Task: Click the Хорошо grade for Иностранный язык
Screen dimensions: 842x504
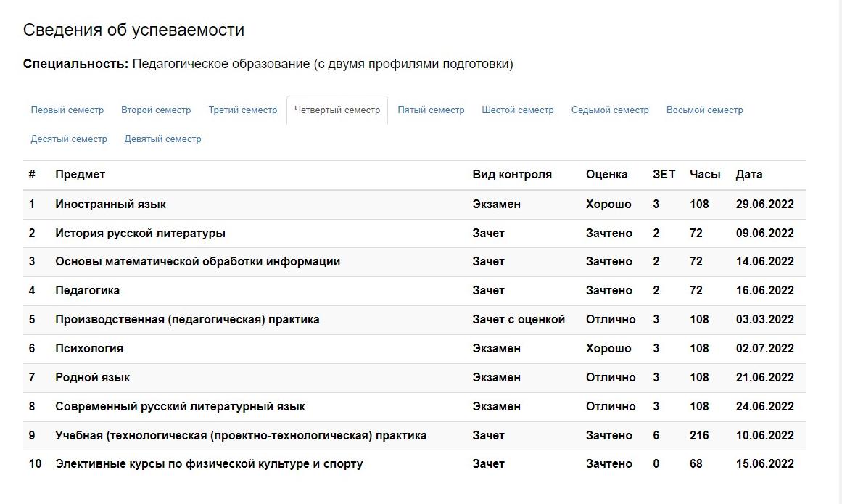Action: point(608,204)
